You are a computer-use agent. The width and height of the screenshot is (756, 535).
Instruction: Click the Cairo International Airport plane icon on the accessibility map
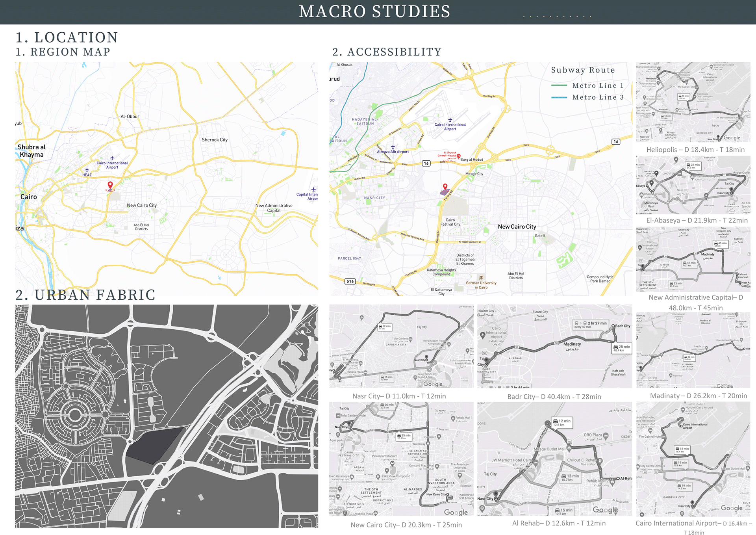pos(450,120)
